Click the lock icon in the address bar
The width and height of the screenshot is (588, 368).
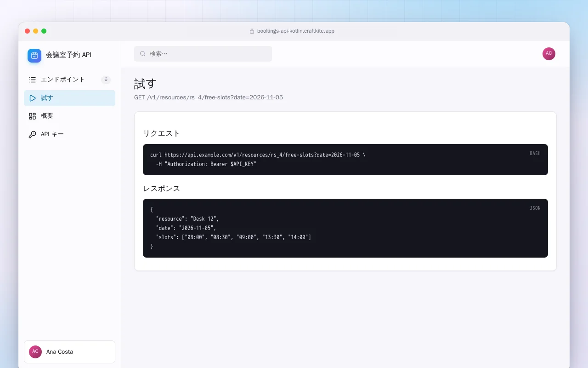252,31
